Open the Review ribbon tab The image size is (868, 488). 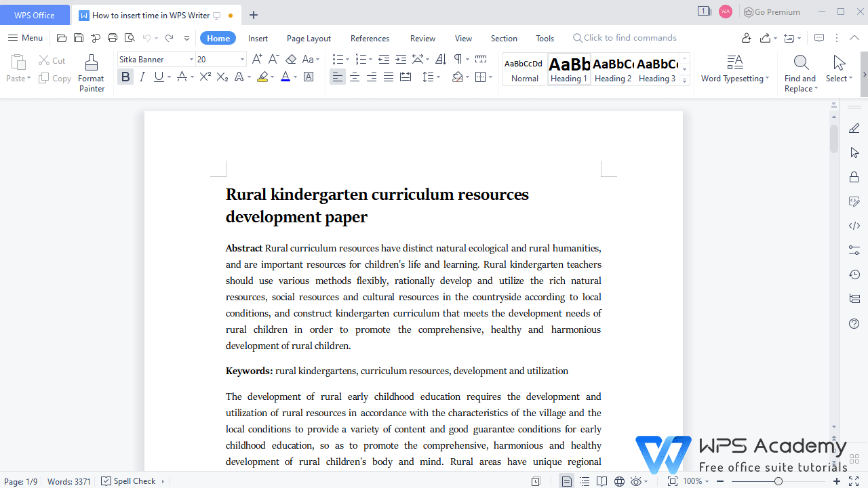(422, 38)
